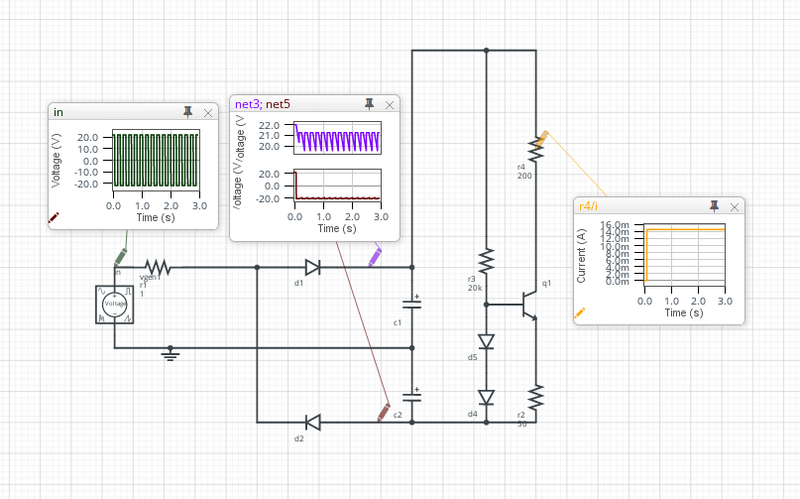Click the 'Current (A)' axis label
Image resolution: width=800 pixels, height=499 pixels.
581,256
